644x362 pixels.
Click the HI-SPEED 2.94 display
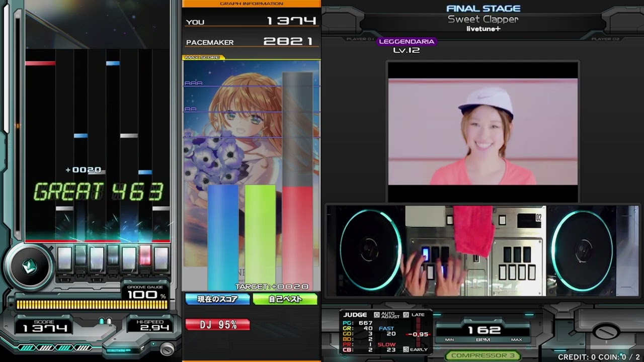[x=150, y=326]
